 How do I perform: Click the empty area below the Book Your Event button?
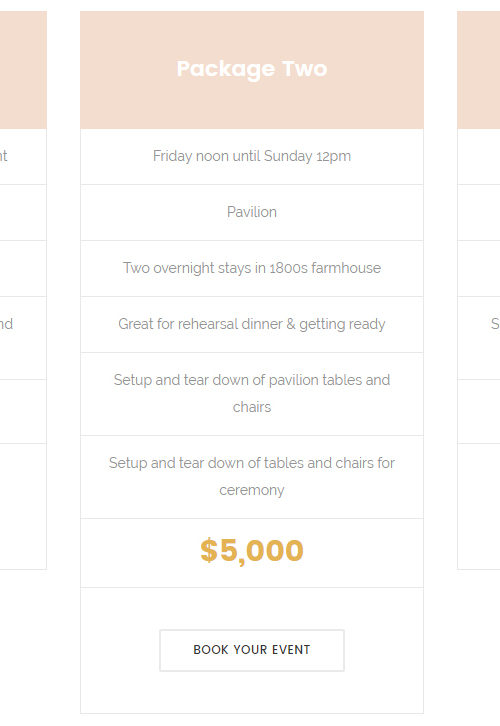pyautogui.click(x=252, y=692)
